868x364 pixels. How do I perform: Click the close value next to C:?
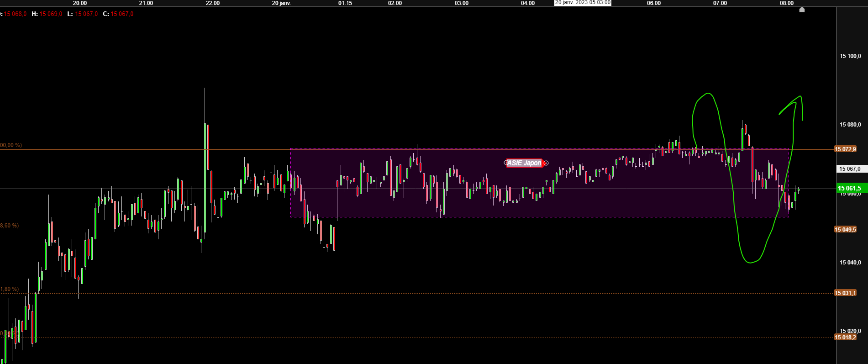pos(122,14)
